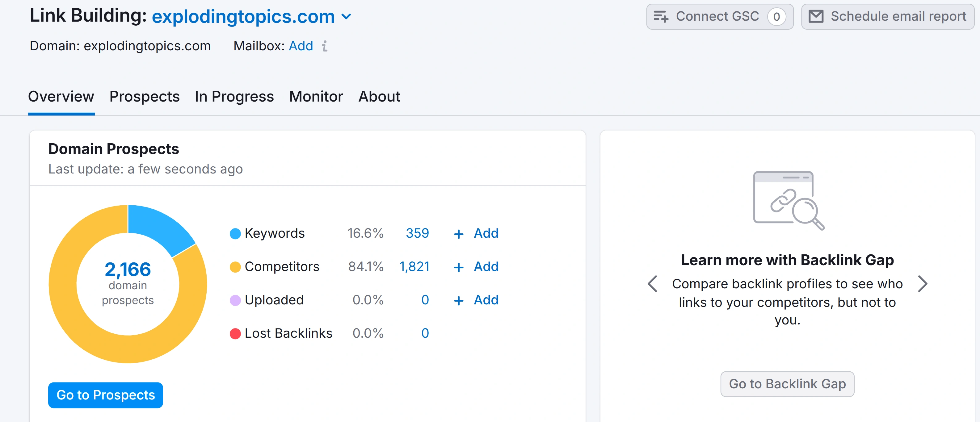Click the 2,166 domain prospects total
Screen dimensions: 980x422
[128, 269]
